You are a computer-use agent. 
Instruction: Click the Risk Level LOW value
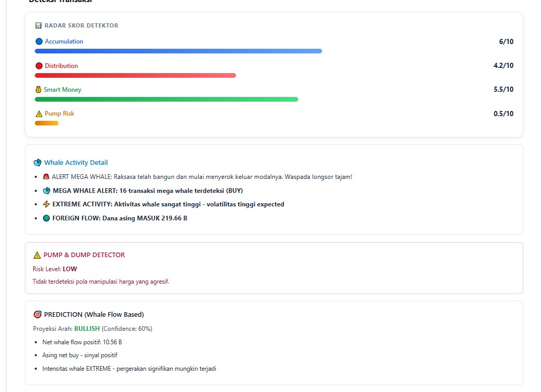[x=70, y=269]
